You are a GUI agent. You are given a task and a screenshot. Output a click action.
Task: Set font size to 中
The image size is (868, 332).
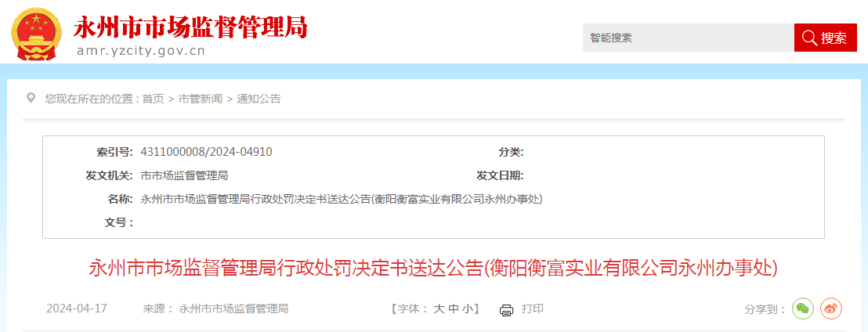(x=453, y=309)
